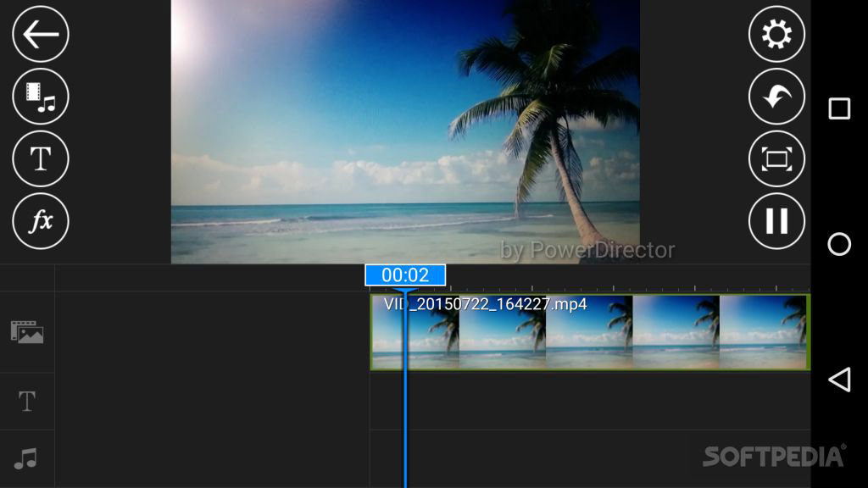
Task: Select the VID_20150722_164227.mp4 clip
Action: click(x=590, y=332)
